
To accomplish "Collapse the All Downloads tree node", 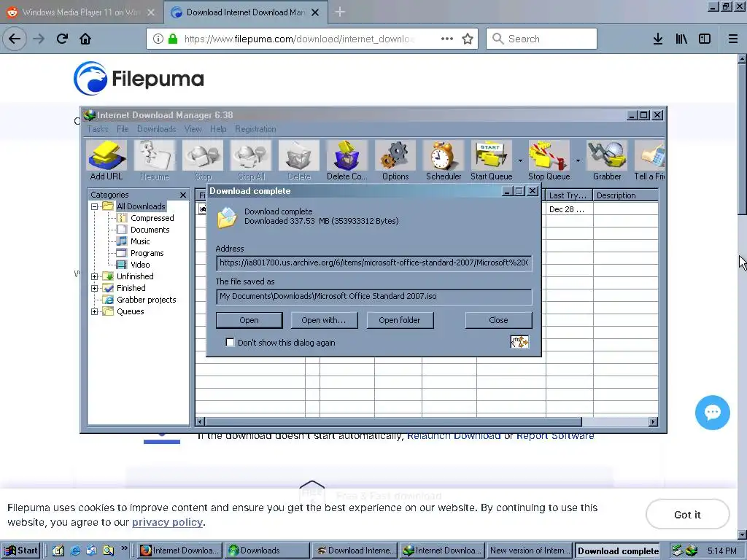I will point(94,206).
